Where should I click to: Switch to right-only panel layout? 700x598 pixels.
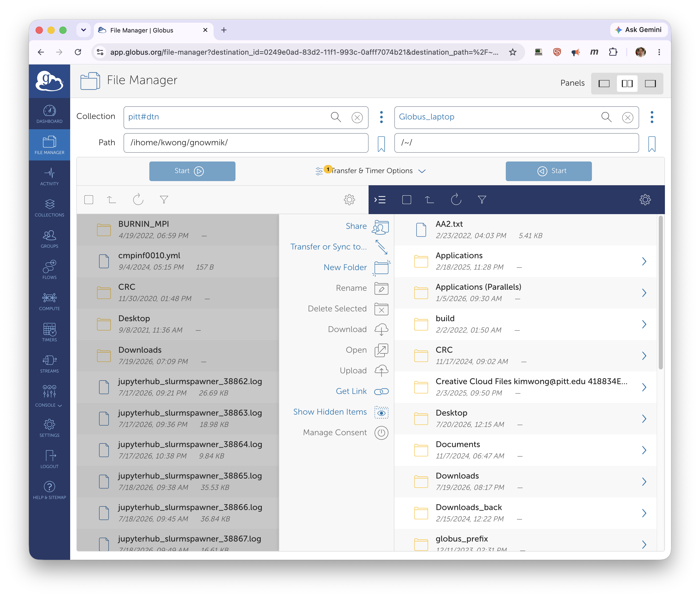point(650,83)
